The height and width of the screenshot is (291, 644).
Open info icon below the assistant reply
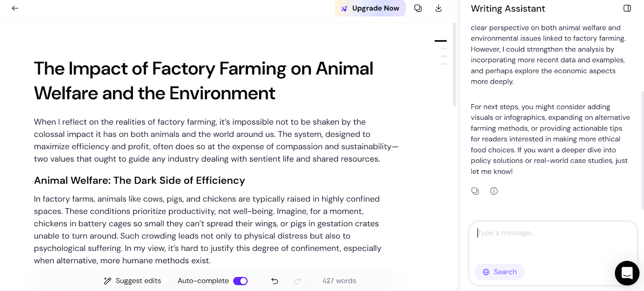(x=494, y=191)
